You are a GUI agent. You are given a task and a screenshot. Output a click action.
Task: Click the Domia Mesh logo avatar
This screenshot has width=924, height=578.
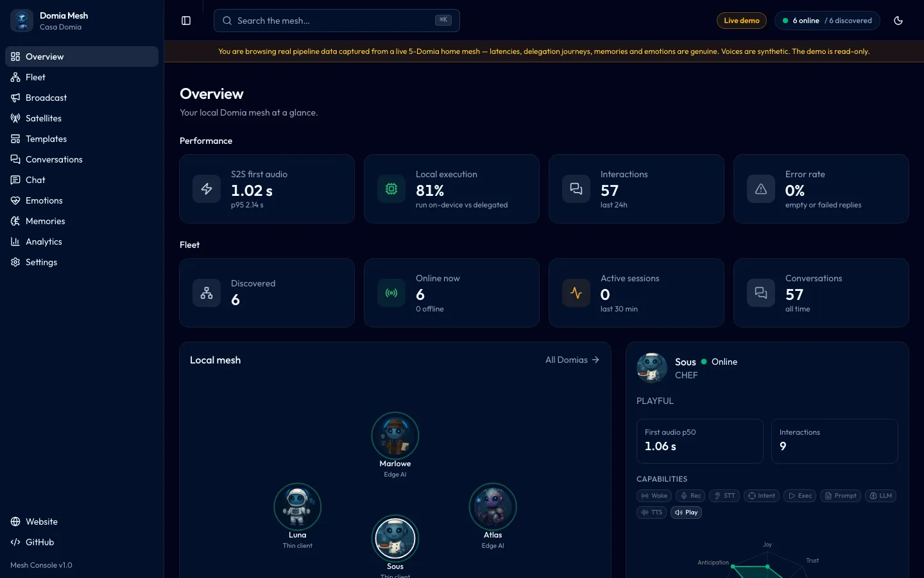coord(22,21)
